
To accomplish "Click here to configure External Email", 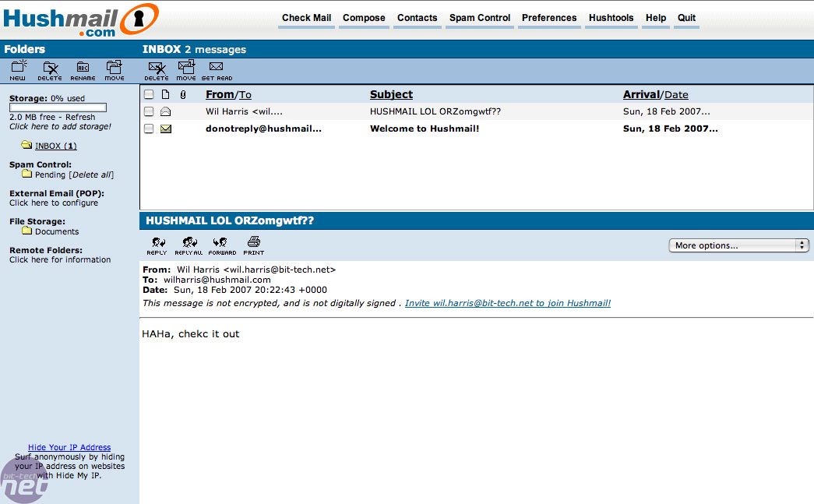I will pos(54,203).
